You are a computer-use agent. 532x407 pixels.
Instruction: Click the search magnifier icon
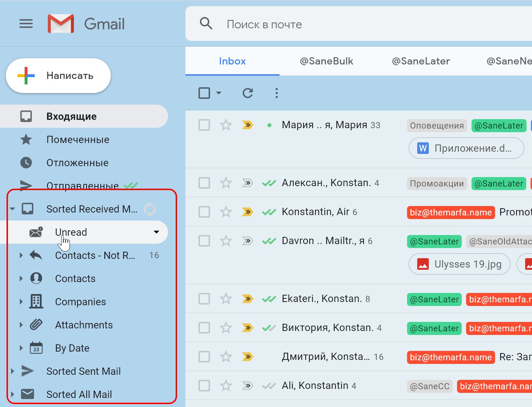(206, 24)
